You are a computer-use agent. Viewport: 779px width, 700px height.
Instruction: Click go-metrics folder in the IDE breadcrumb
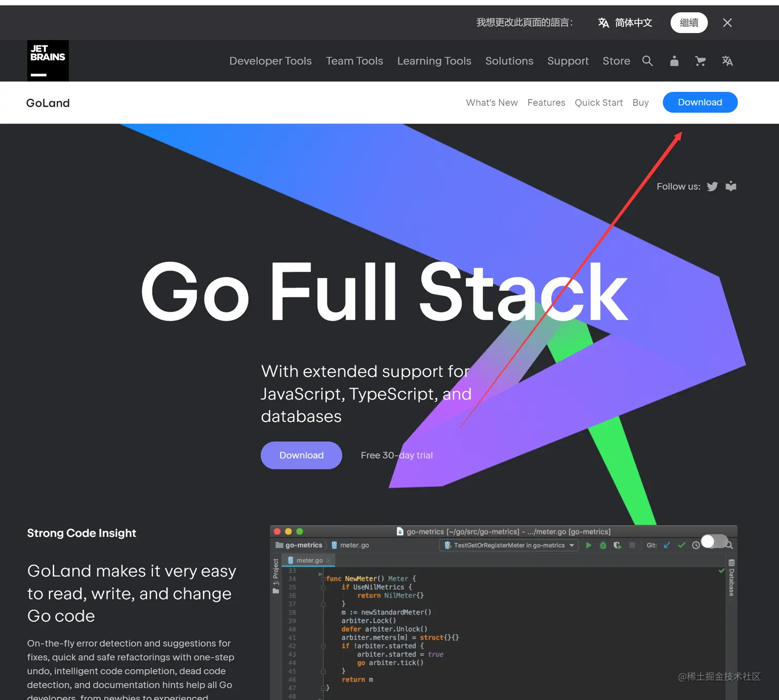(x=299, y=545)
